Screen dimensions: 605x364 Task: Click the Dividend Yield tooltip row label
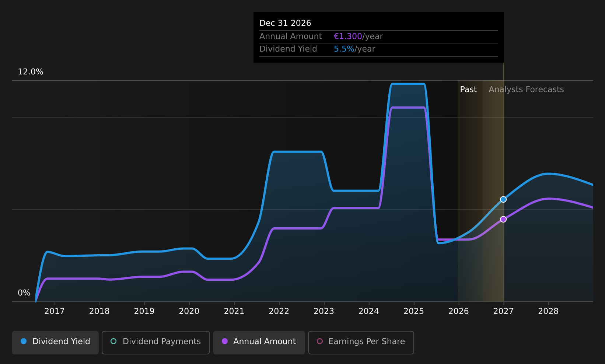[288, 49]
